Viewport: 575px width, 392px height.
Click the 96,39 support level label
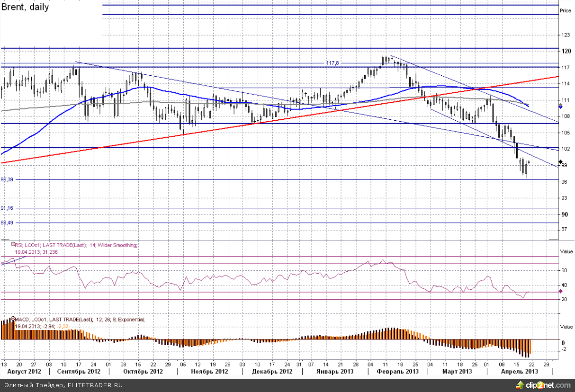pos(7,180)
